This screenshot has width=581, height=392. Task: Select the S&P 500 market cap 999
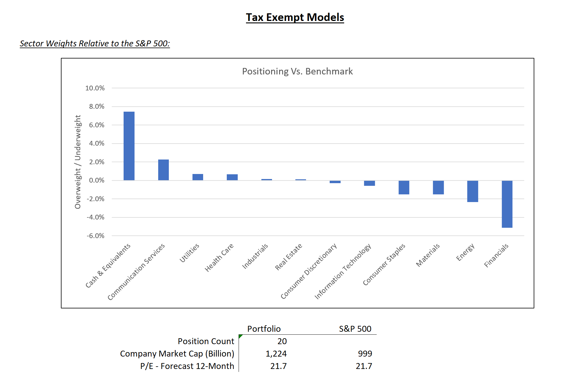pos(365,354)
